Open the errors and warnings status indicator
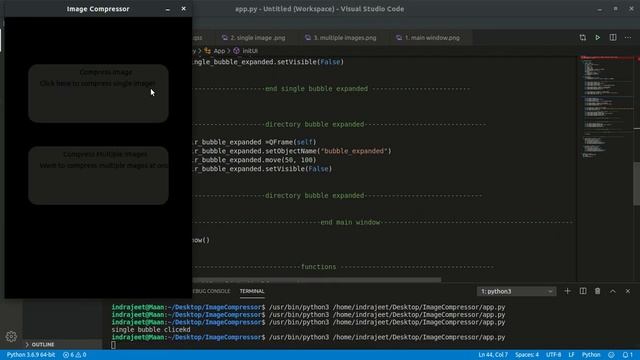The width and height of the screenshot is (640, 360). 75,355
